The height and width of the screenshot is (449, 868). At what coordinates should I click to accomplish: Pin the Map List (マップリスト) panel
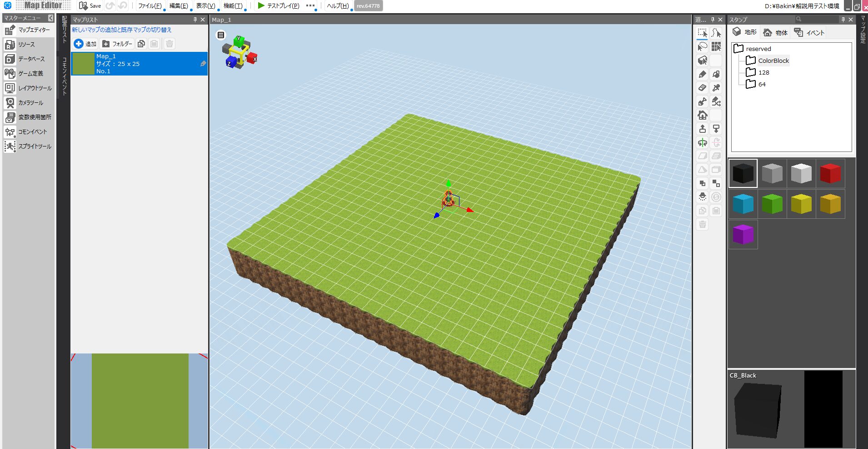195,20
